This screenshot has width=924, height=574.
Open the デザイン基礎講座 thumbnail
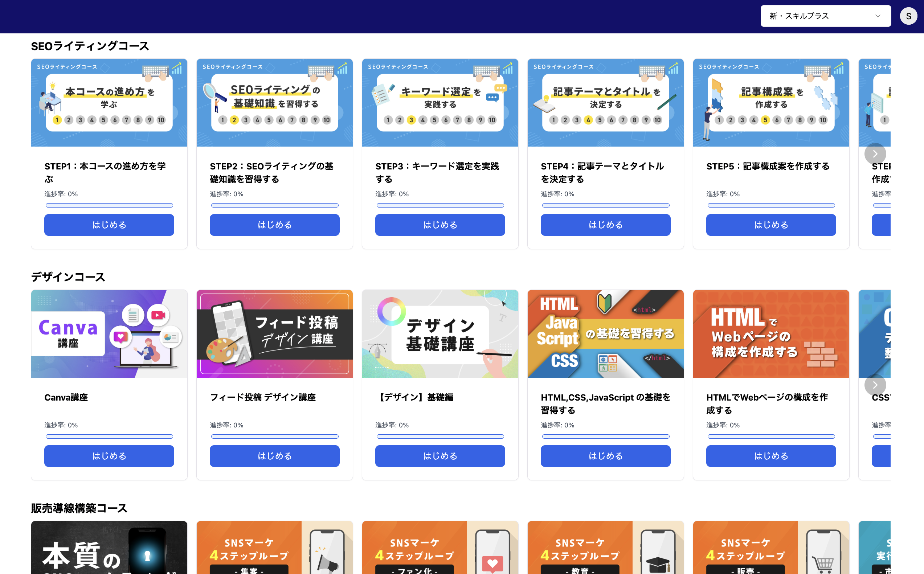point(440,334)
